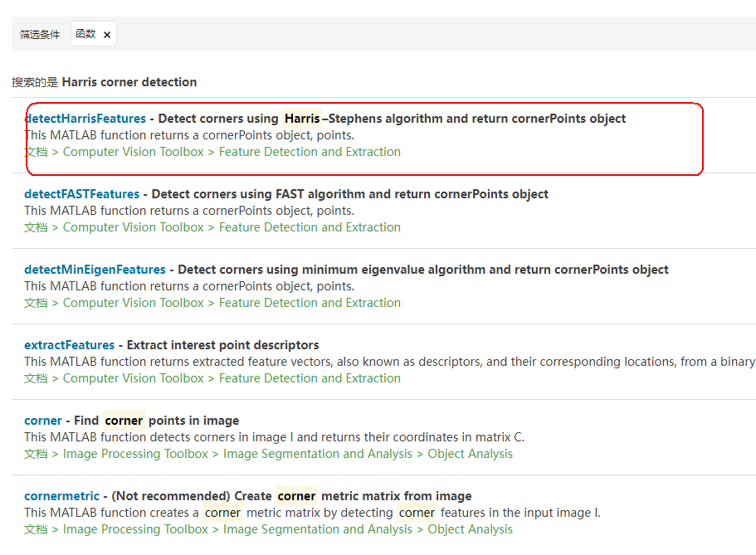Open Feature Detection and Extraction under detectFASTFeatures
Viewport: 756px width, 555px height.
pos(310,227)
